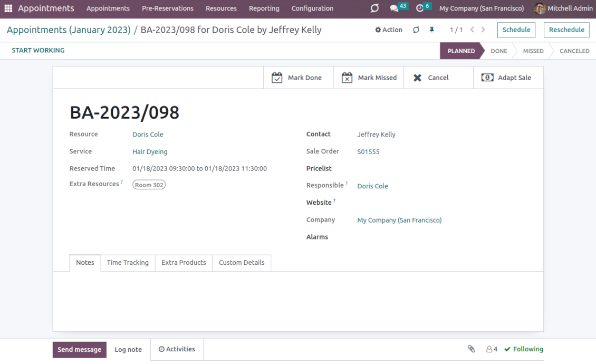Click the pin icon in the control bar
This screenshot has height=364, width=596.
click(431, 30)
